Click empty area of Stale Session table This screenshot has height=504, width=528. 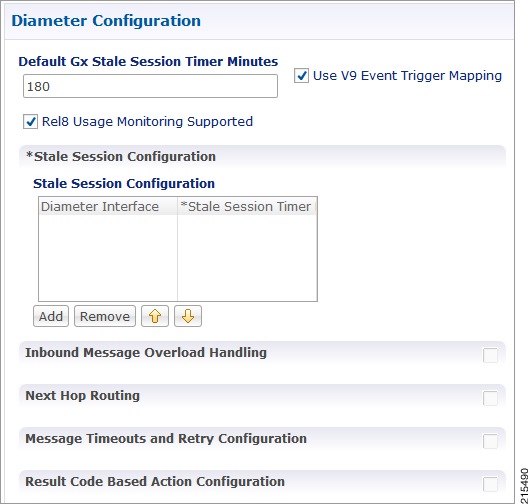(x=178, y=258)
